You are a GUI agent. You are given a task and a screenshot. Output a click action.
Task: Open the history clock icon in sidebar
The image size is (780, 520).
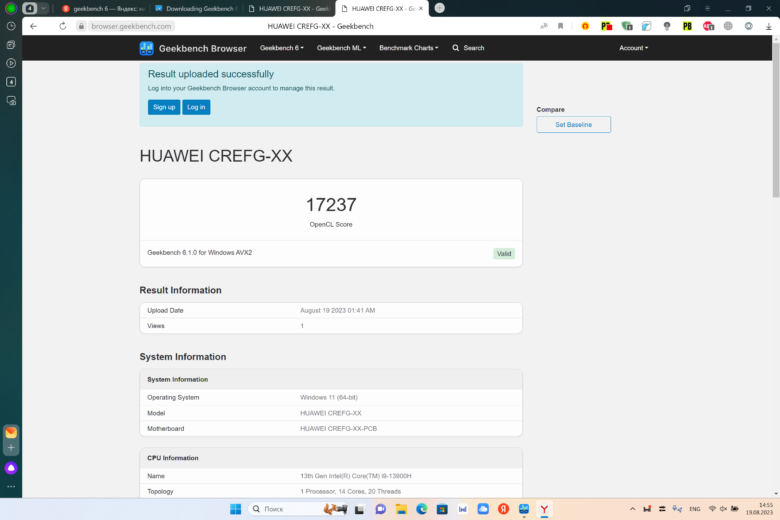click(x=11, y=26)
